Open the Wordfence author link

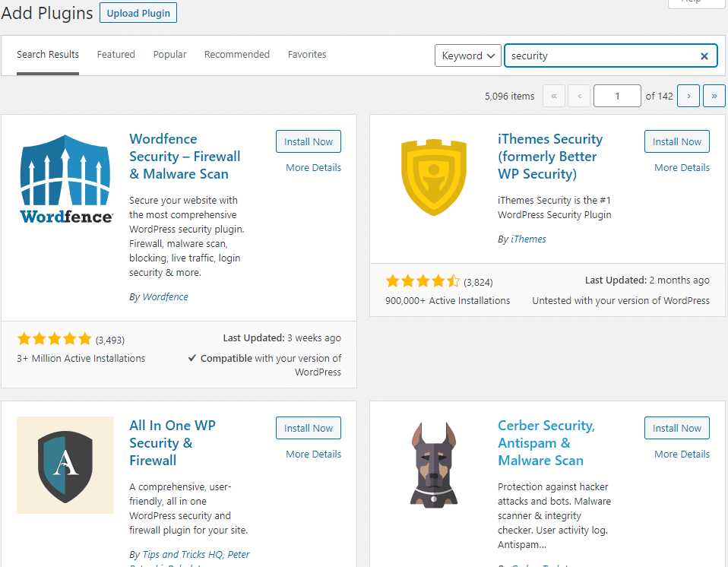click(x=166, y=296)
